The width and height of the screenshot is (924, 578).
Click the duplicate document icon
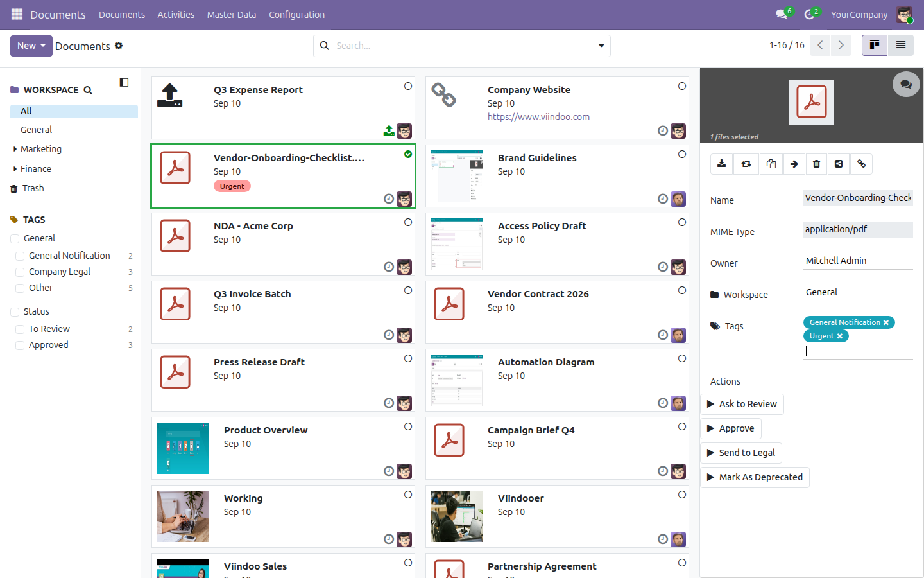(771, 164)
